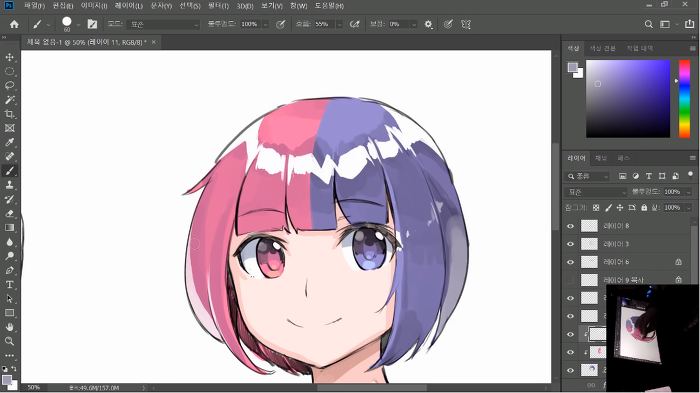The image size is (700, 393).
Task: Open the brush preset picker dropdown
Action: click(78, 25)
